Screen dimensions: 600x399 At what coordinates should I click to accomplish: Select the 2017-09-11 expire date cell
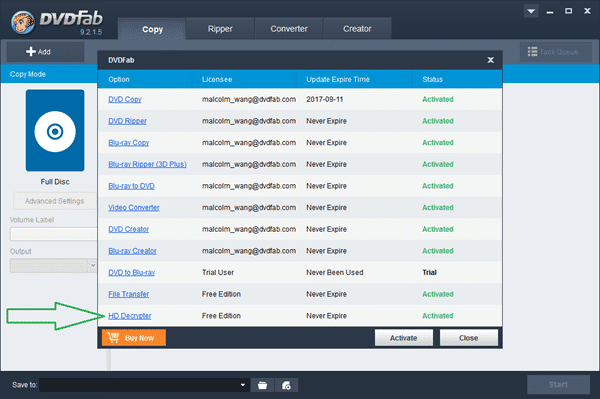[324, 99]
